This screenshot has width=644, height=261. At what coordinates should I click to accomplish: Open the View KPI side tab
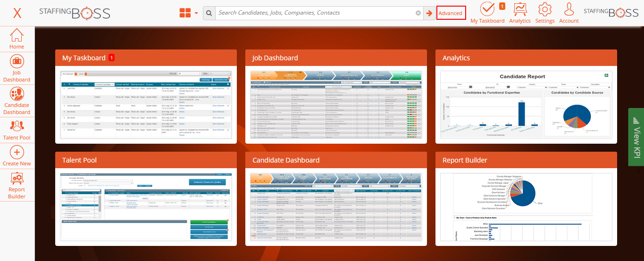click(x=636, y=137)
